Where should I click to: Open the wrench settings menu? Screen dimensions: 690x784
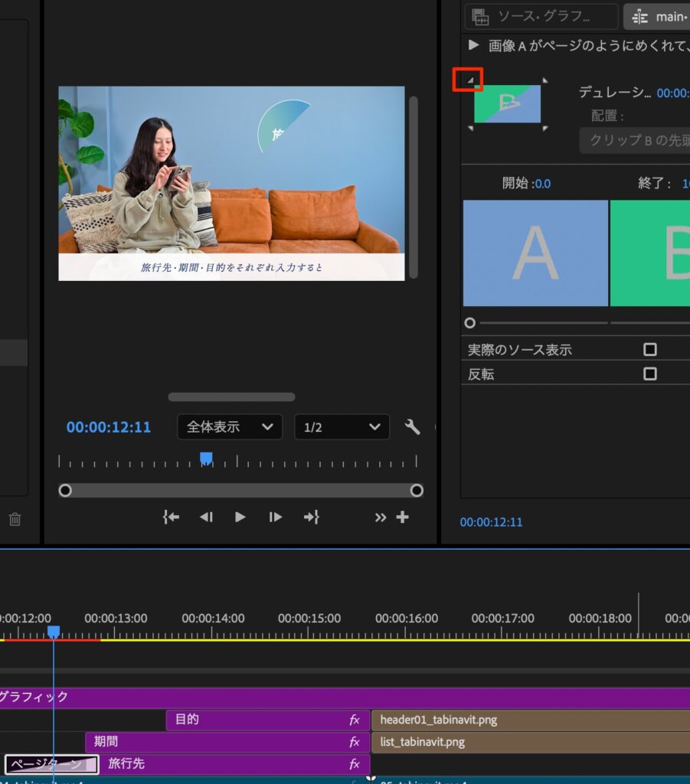point(412,427)
